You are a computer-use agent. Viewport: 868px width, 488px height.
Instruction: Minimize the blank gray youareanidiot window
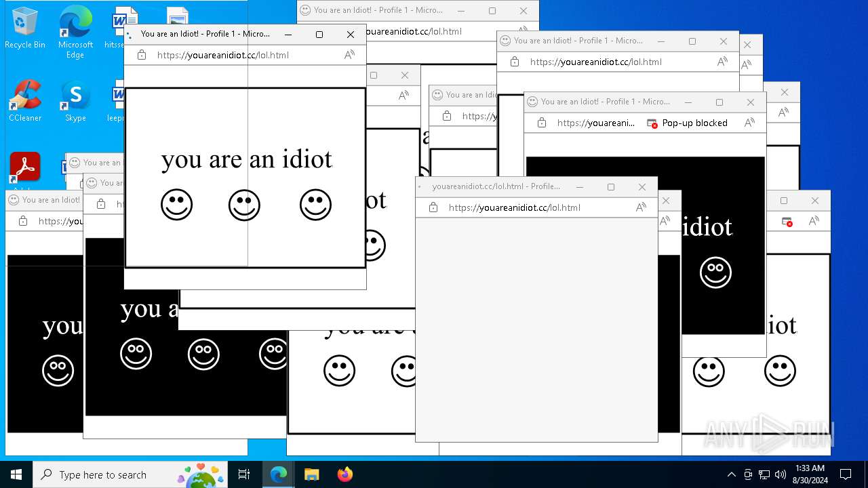coord(580,187)
